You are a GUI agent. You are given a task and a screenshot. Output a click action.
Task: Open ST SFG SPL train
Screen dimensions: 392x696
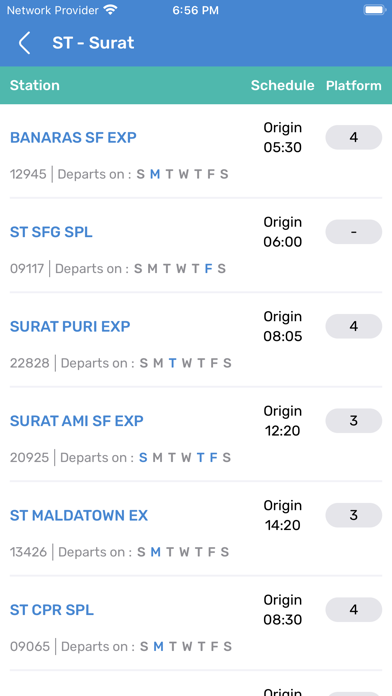tap(51, 232)
